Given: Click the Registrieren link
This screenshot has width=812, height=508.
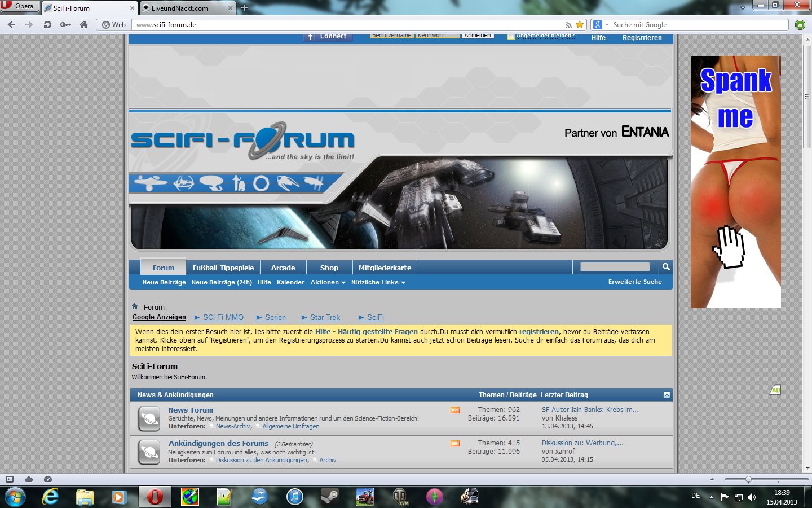Looking at the screenshot, I should click(642, 38).
